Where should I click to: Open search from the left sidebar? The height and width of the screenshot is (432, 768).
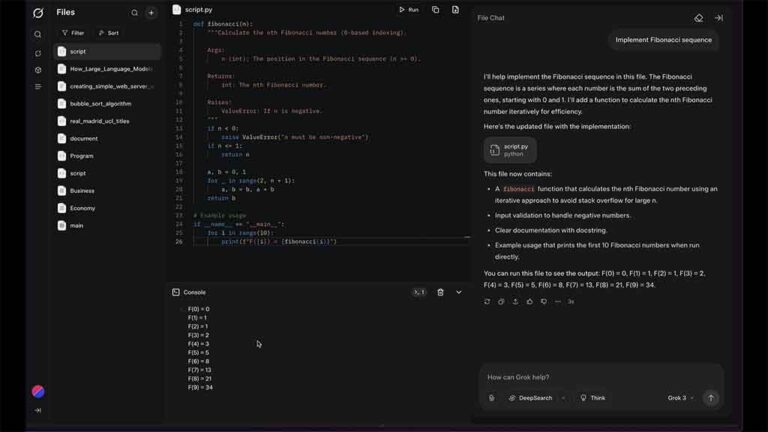coord(38,35)
